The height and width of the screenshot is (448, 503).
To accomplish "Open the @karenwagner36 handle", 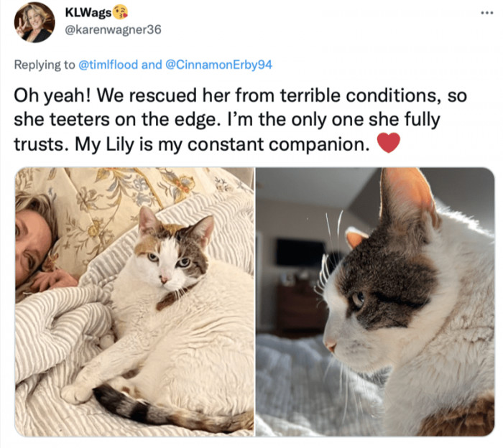I will (x=113, y=30).
